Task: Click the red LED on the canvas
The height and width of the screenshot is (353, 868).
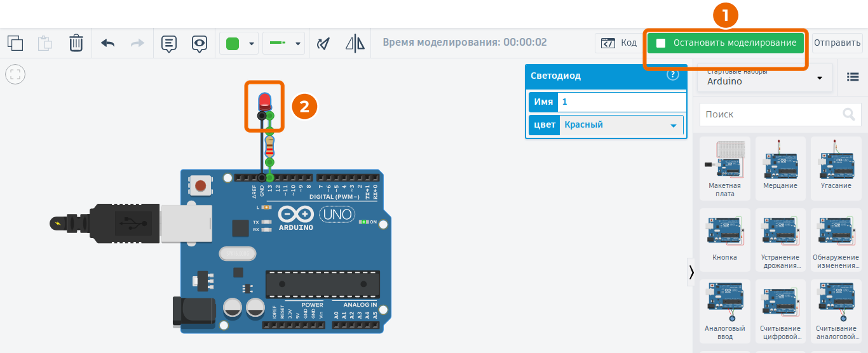Action: point(264,101)
